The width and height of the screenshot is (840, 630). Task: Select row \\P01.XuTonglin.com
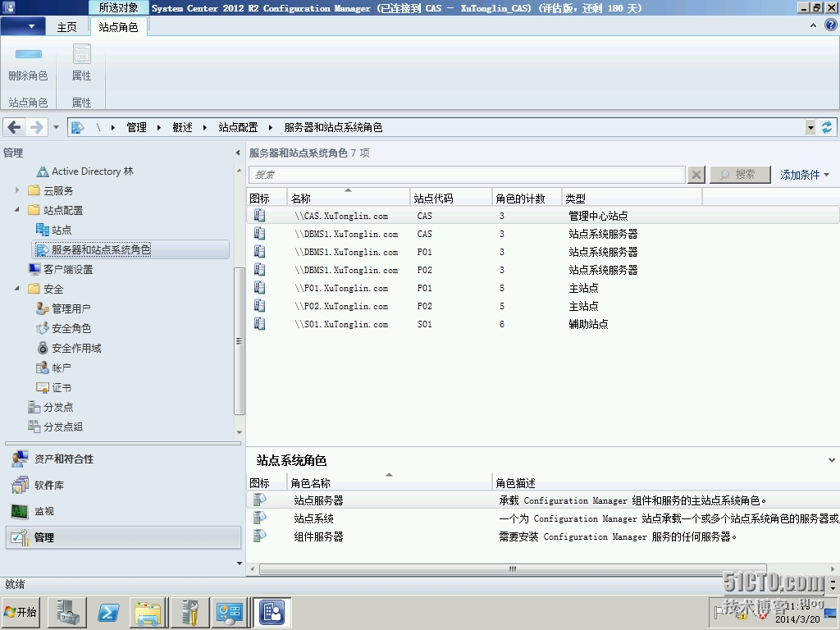coord(543,288)
